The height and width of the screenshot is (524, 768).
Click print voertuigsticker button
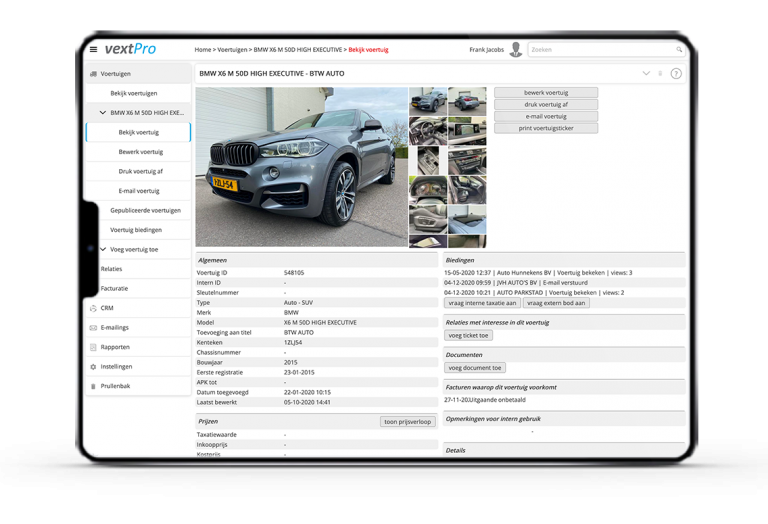pyautogui.click(x=546, y=128)
